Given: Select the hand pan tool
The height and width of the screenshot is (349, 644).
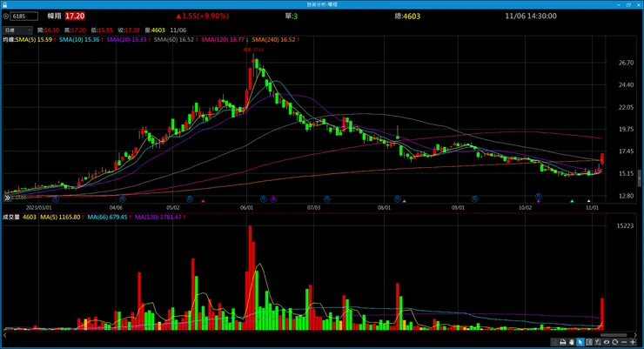Looking at the screenshot, I should pos(572,342).
